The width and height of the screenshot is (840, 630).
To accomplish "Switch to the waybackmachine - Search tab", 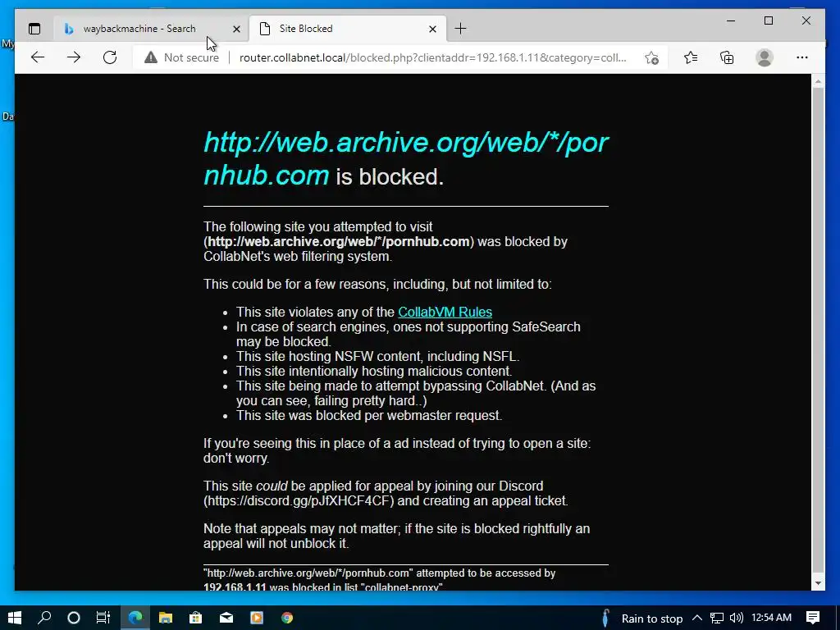I will click(151, 29).
